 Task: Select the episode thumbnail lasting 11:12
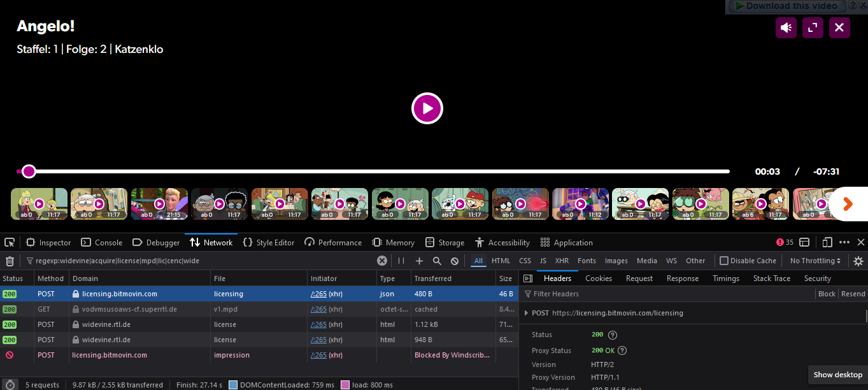pyautogui.click(x=580, y=204)
